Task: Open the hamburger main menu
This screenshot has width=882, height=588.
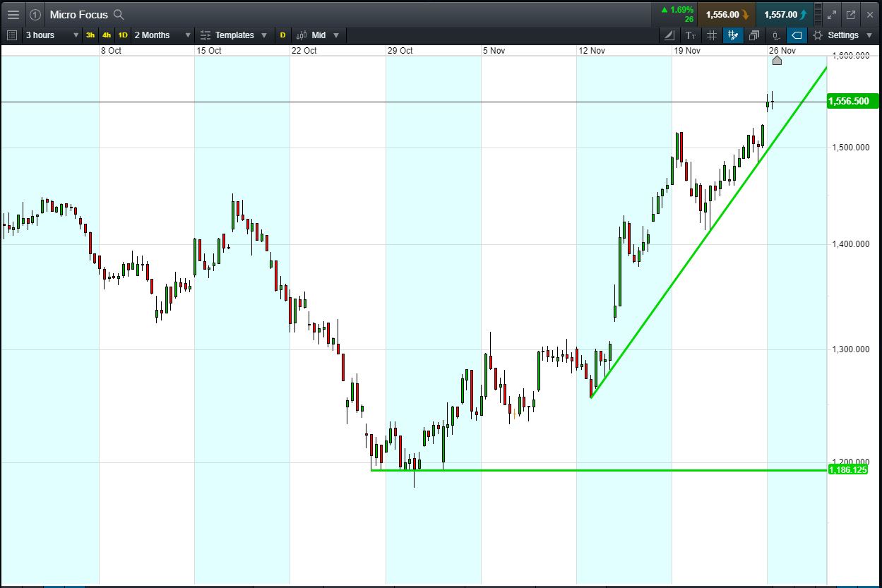Action: coord(13,14)
